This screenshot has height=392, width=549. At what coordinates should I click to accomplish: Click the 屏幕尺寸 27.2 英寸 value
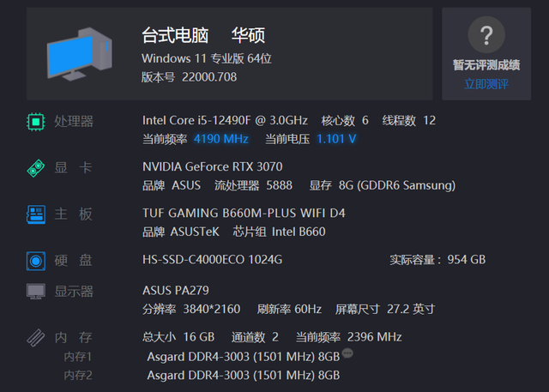point(385,310)
